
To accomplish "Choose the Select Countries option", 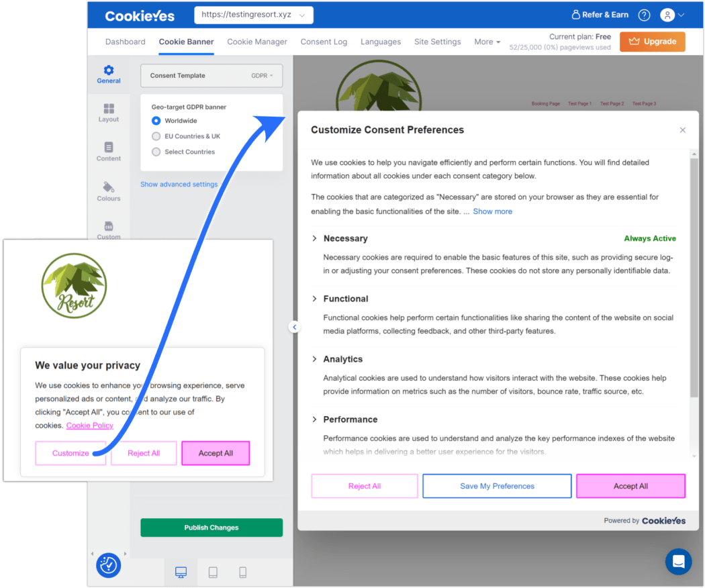I will pyautogui.click(x=156, y=150).
